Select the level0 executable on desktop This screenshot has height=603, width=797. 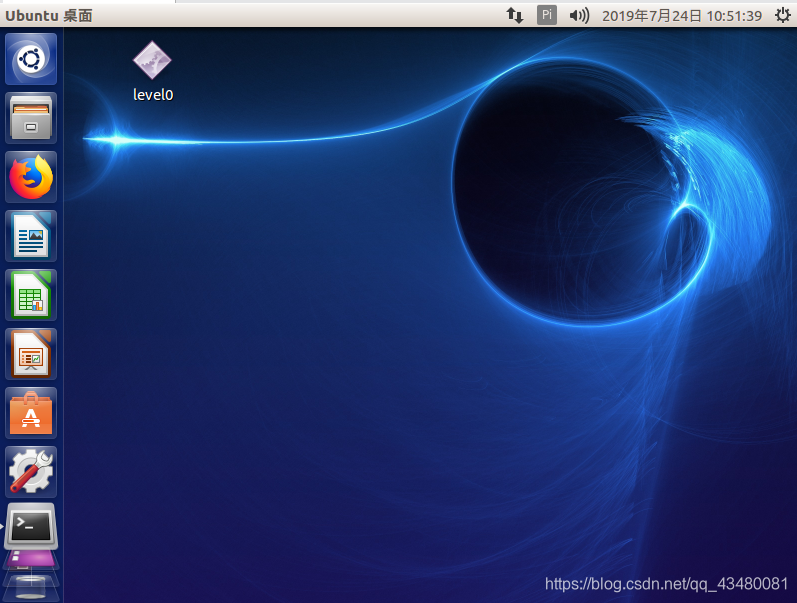click(x=152, y=72)
